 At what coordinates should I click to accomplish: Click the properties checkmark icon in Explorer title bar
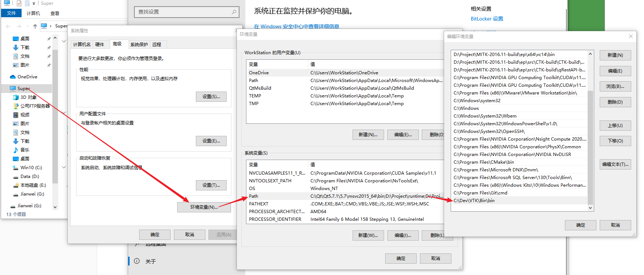click(x=19, y=3)
